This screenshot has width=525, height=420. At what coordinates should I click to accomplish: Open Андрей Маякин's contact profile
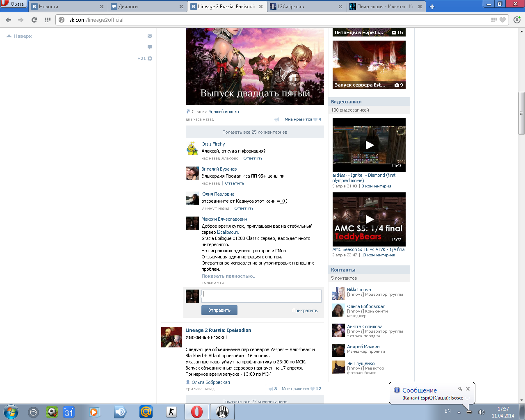coord(363,347)
